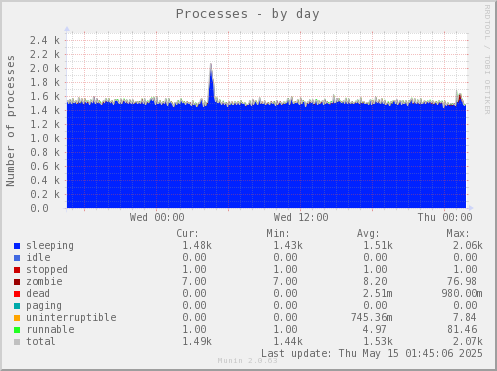
Task: Click the sleeping legend color swatch
Action: pyautogui.click(x=17, y=246)
